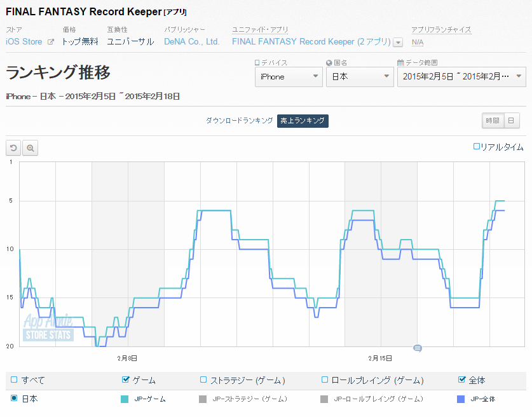Click the teal JP-ゲーム legend swatch

(125, 399)
